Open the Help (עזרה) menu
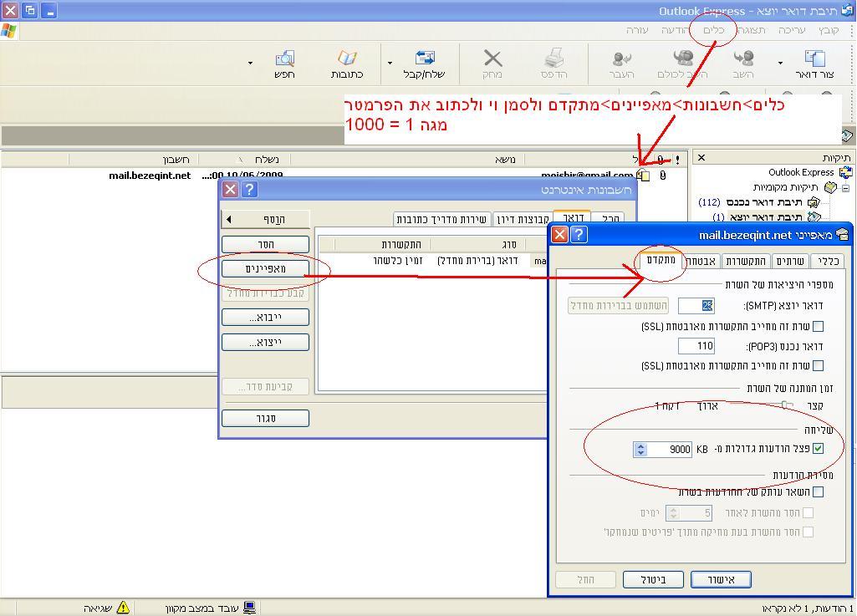 [637, 30]
